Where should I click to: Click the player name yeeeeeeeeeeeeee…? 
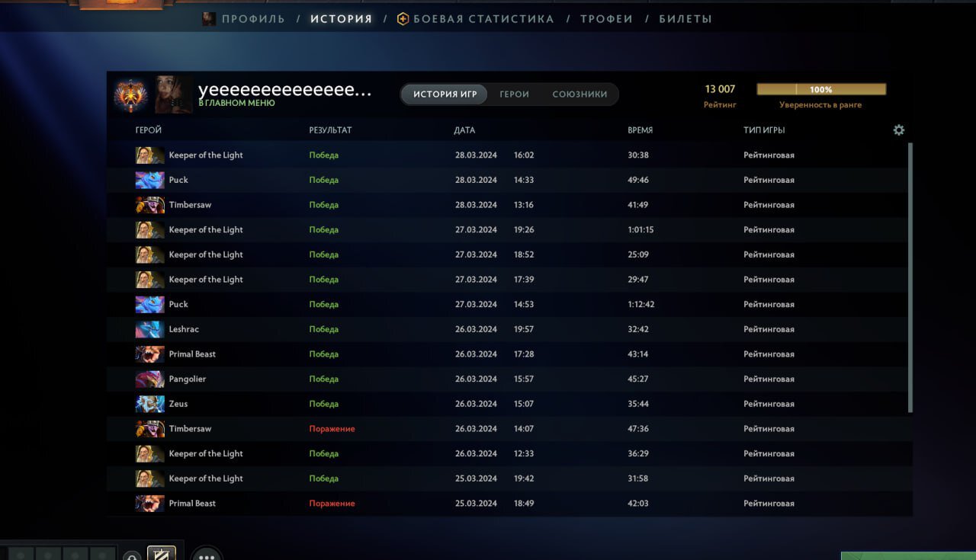(285, 90)
